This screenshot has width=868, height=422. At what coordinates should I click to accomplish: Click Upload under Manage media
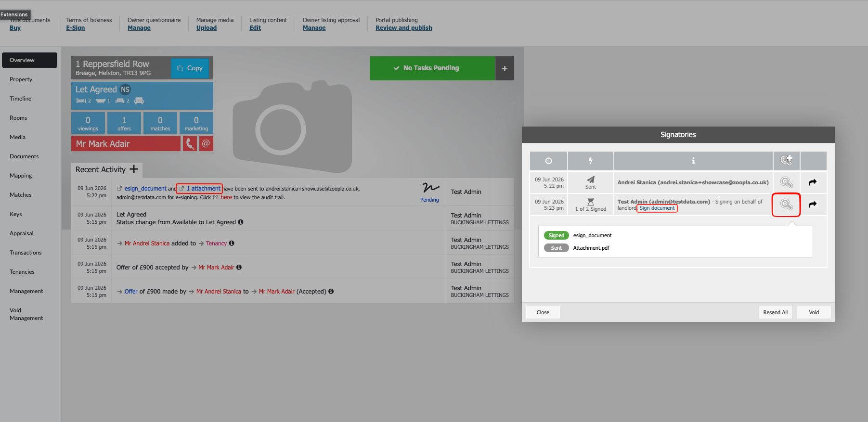point(207,28)
